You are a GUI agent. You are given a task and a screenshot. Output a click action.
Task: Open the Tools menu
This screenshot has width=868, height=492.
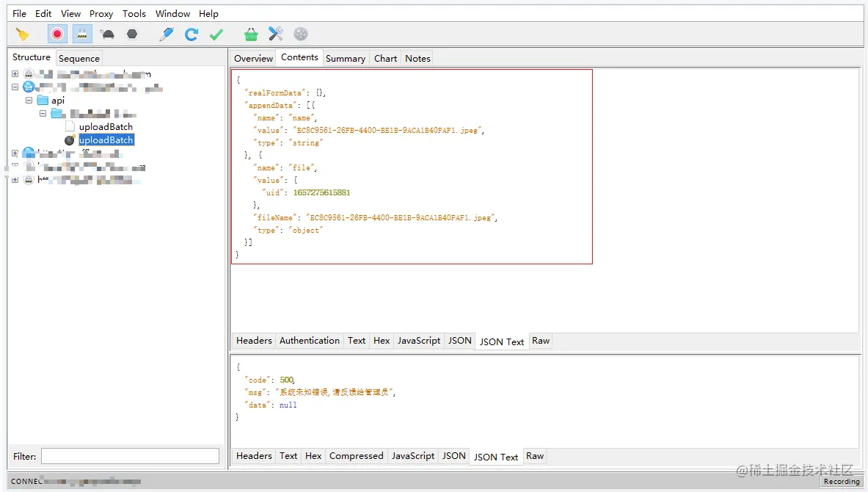pyautogui.click(x=134, y=13)
